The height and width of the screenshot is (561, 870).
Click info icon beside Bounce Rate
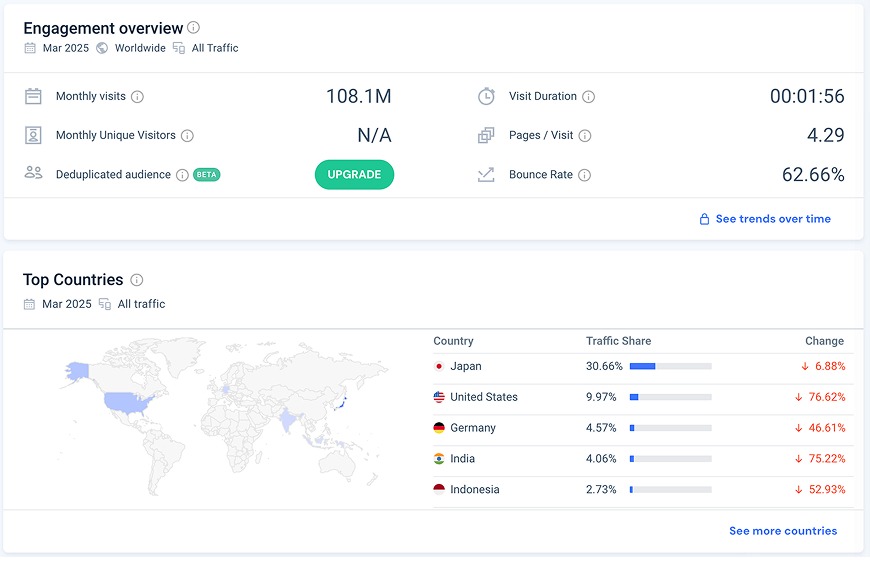(x=585, y=175)
